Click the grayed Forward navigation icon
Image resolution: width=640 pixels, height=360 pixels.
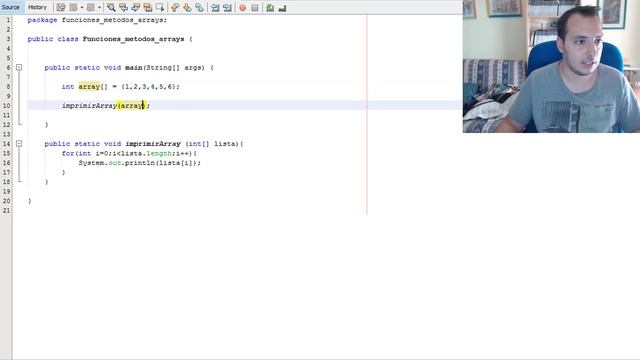[91, 7]
